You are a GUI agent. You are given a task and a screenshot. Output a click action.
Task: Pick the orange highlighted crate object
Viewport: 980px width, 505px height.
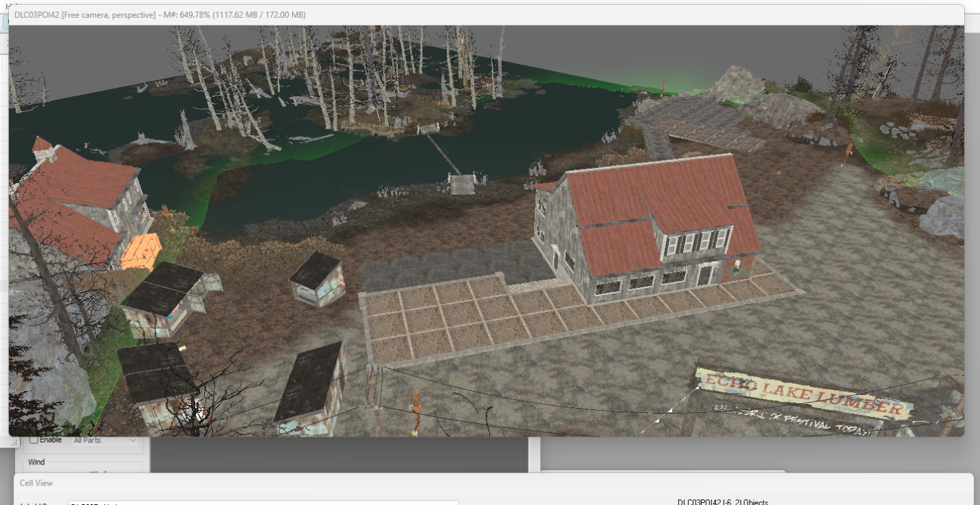point(141,251)
